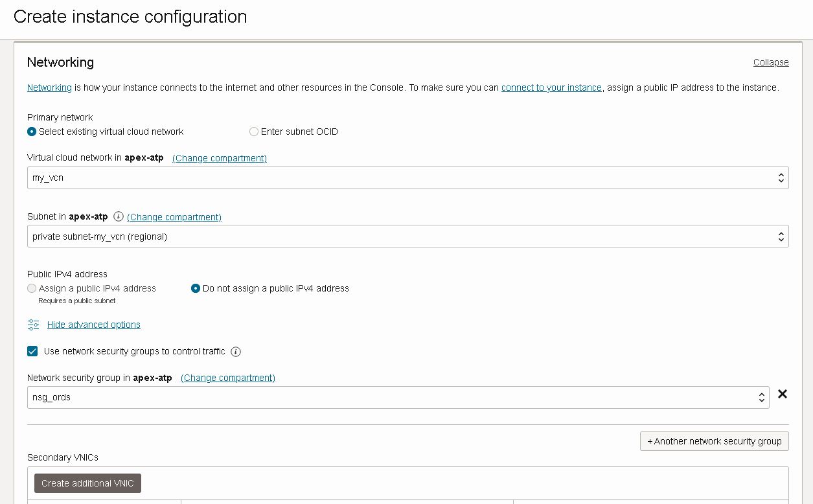Viewport: 813px width, 504px height.
Task: Click info icon next to network security groups
Action: point(236,352)
